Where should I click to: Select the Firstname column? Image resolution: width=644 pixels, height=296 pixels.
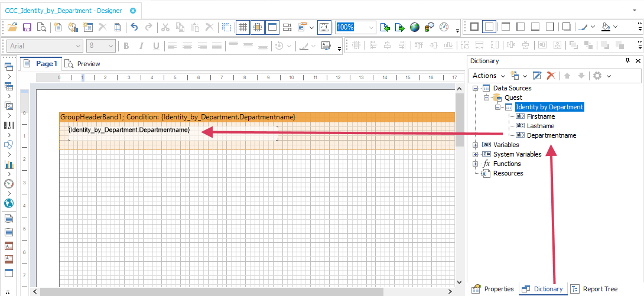(x=541, y=116)
